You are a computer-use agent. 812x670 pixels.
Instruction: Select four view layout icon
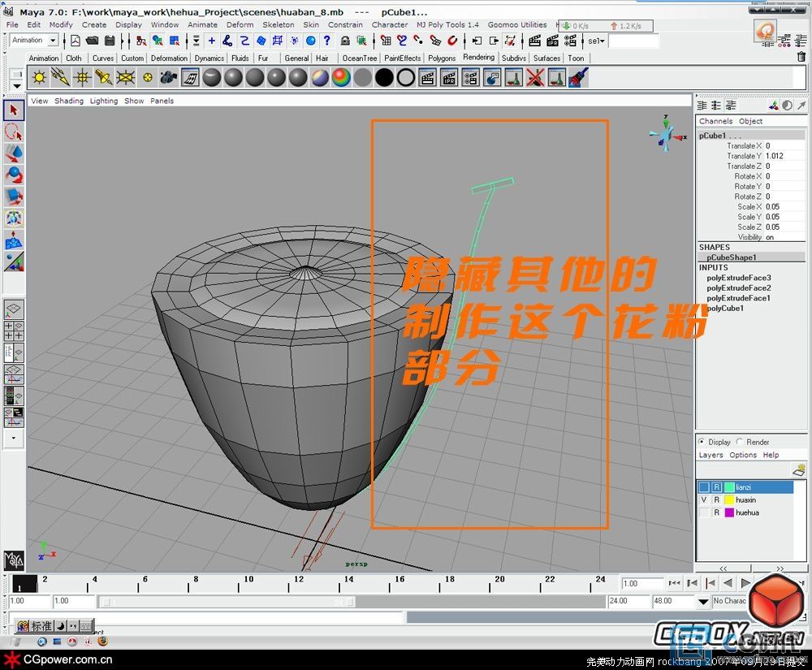click(x=14, y=331)
